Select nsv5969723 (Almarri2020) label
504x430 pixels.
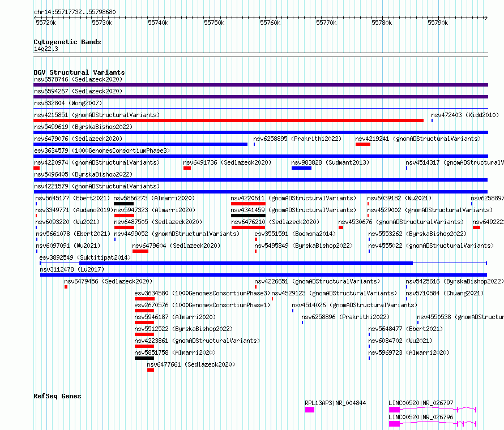(x=409, y=352)
